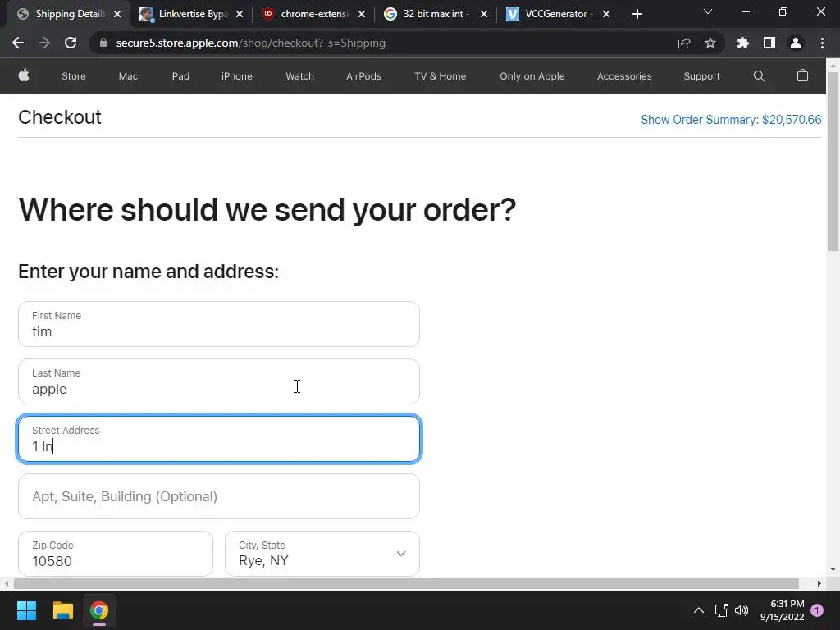840x630 pixels.
Task: Open the notification count badge
Action: pos(817,610)
